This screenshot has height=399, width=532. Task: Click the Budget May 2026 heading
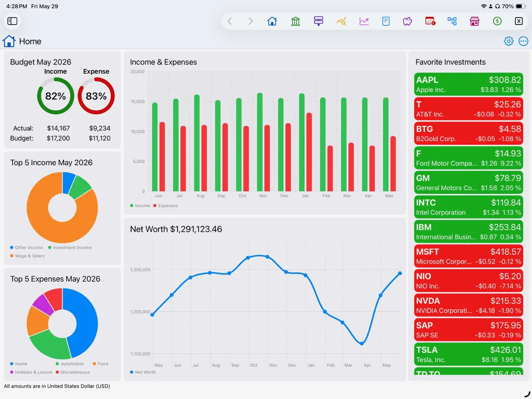point(41,62)
